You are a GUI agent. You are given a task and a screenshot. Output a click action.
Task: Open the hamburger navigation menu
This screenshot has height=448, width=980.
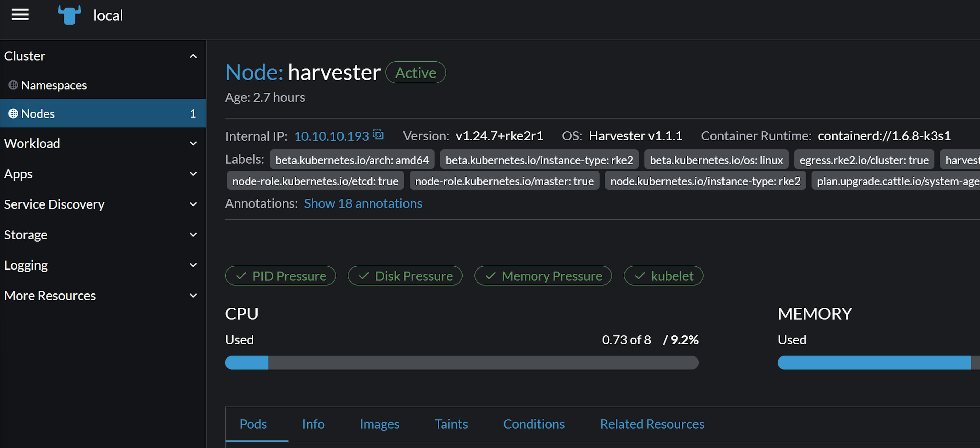[20, 15]
